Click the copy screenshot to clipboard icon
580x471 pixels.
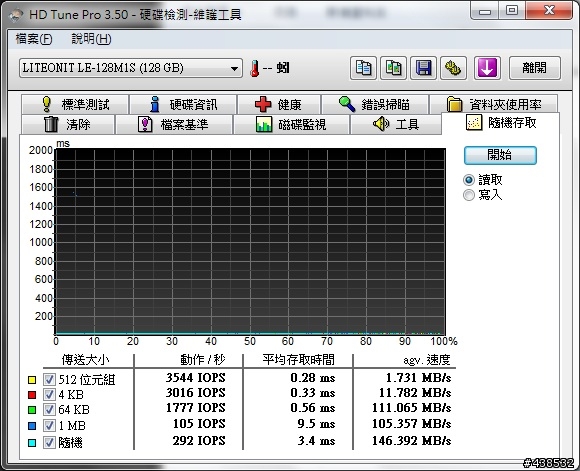393,68
